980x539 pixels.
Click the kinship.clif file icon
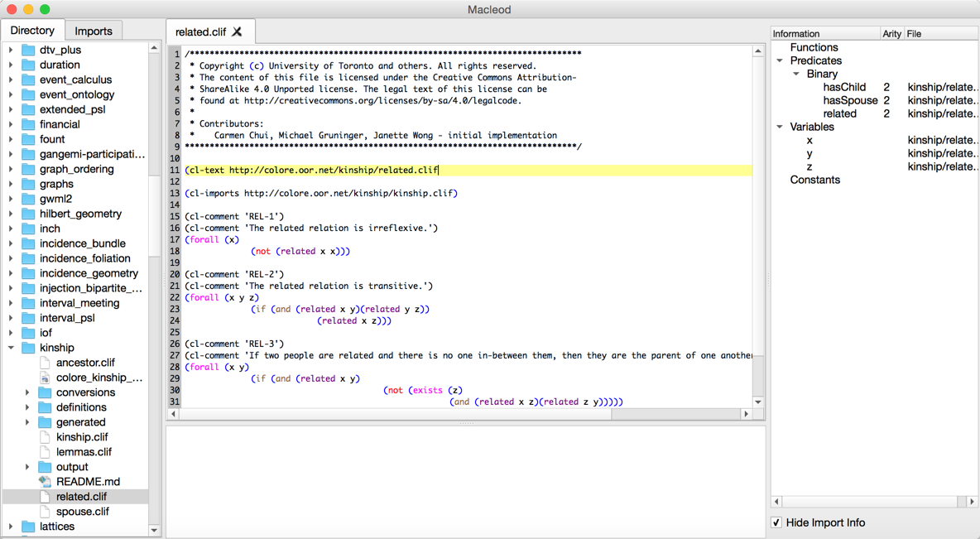[x=45, y=437]
